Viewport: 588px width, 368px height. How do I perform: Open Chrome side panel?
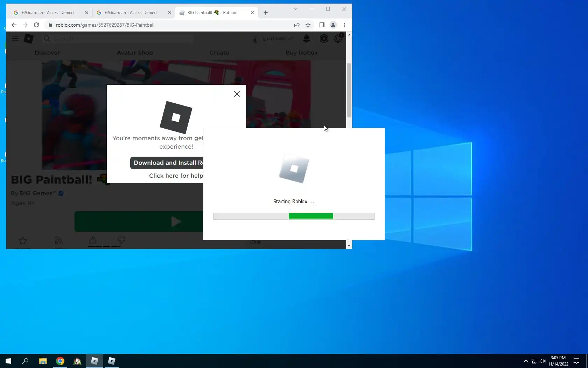pos(322,25)
